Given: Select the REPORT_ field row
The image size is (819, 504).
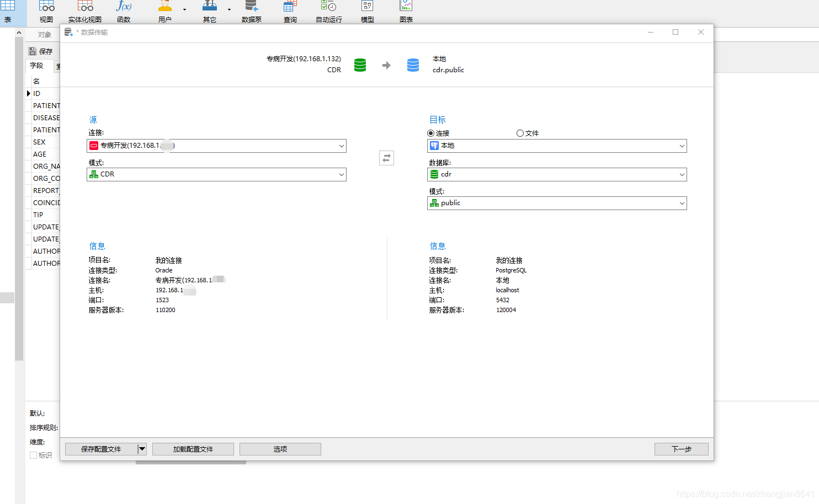Looking at the screenshot, I should 43,191.
